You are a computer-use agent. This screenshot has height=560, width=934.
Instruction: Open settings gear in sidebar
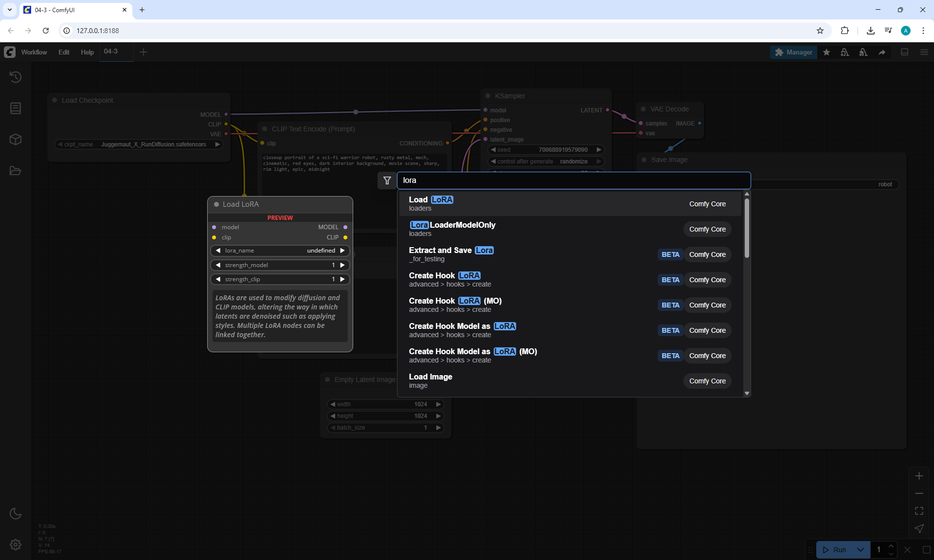[x=16, y=544]
